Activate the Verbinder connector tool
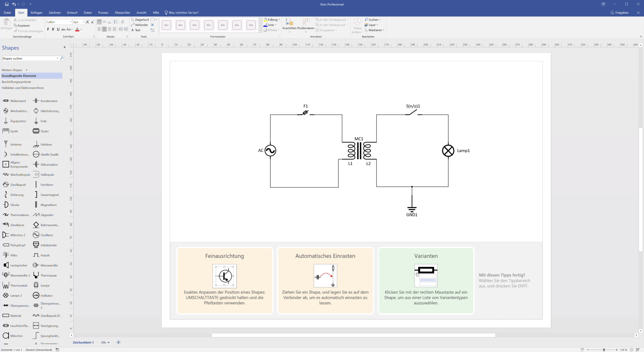The image size is (644, 352). (x=139, y=25)
